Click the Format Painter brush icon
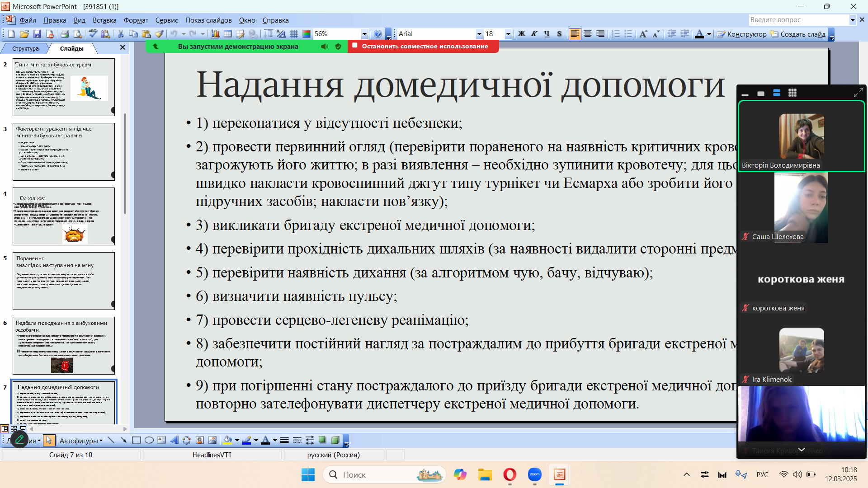 pyautogui.click(x=159, y=34)
